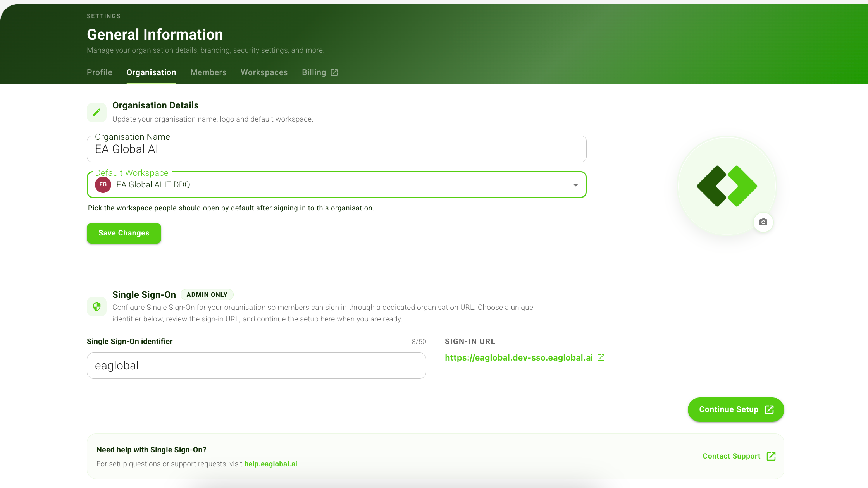The height and width of the screenshot is (488, 868).
Task: Open the sign-in URL external link icon
Action: [601, 357]
